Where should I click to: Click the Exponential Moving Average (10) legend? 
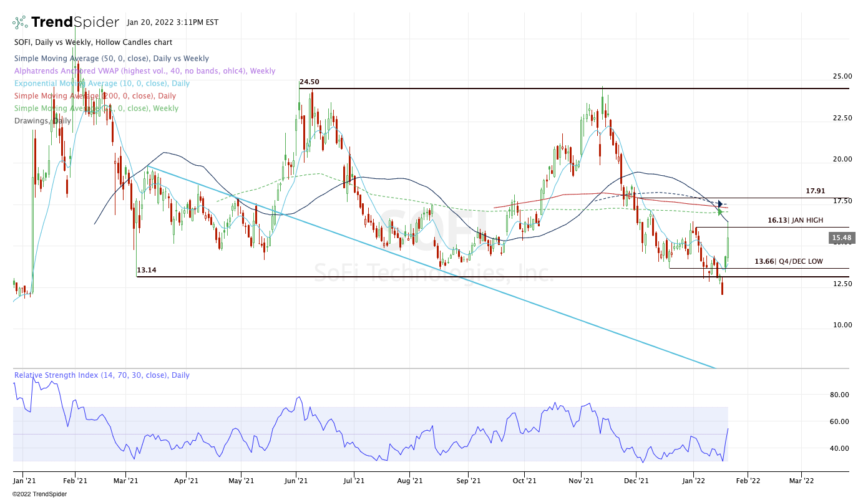(102, 84)
